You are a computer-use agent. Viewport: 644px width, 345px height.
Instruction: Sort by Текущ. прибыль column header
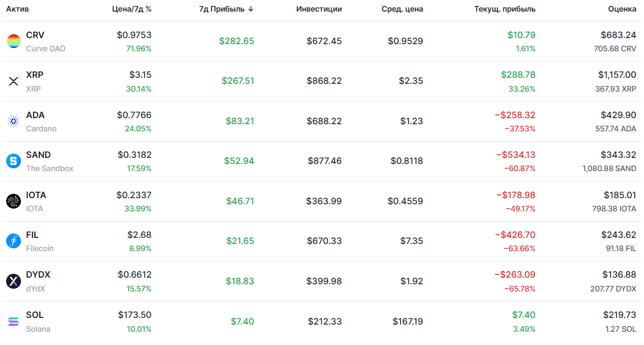coord(504,9)
